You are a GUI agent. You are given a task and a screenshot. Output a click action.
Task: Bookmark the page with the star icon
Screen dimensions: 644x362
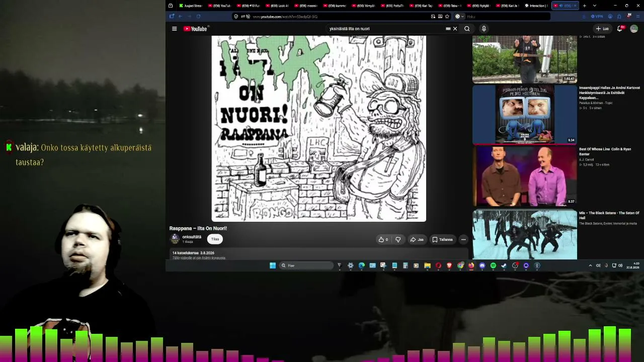pos(447,17)
